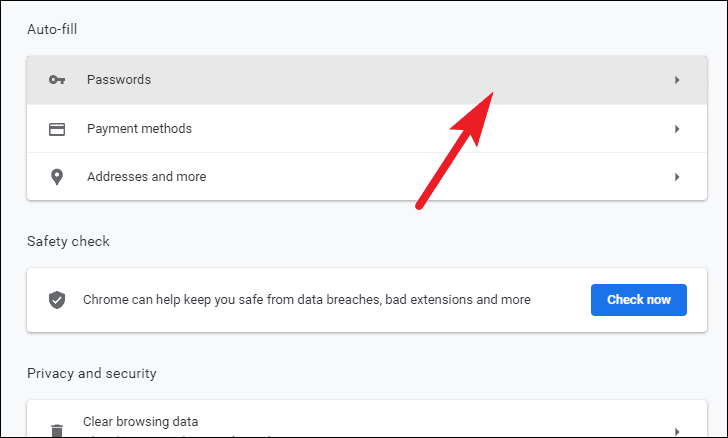Screen dimensions: 728x438
Task: Expand Addresses and more using its right arrow
Action: point(677,177)
